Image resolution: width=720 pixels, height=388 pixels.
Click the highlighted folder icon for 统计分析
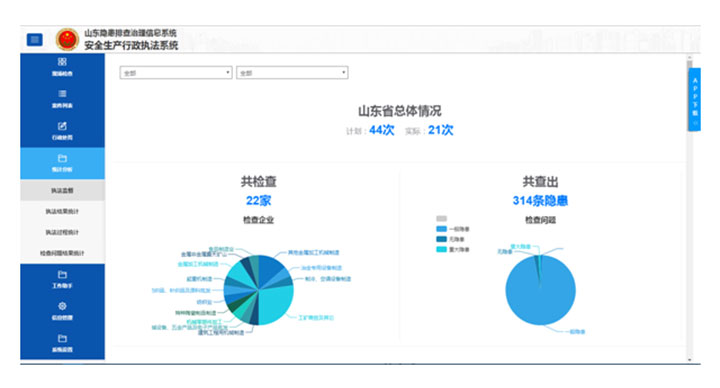tap(62, 158)
